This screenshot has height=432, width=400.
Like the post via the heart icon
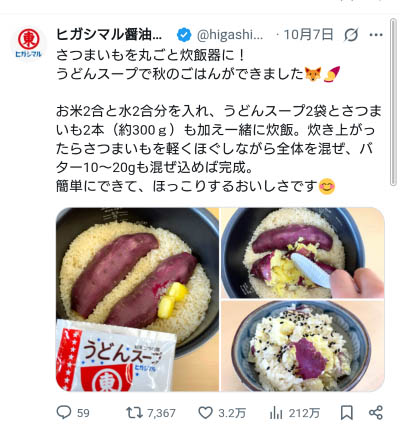pos(206,413)
